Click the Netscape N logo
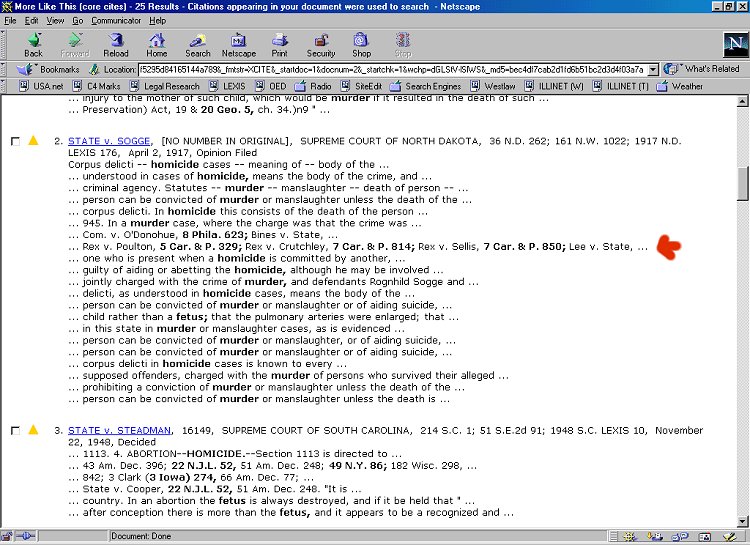This screenshot has height=545, width=750. click(735, 45)
